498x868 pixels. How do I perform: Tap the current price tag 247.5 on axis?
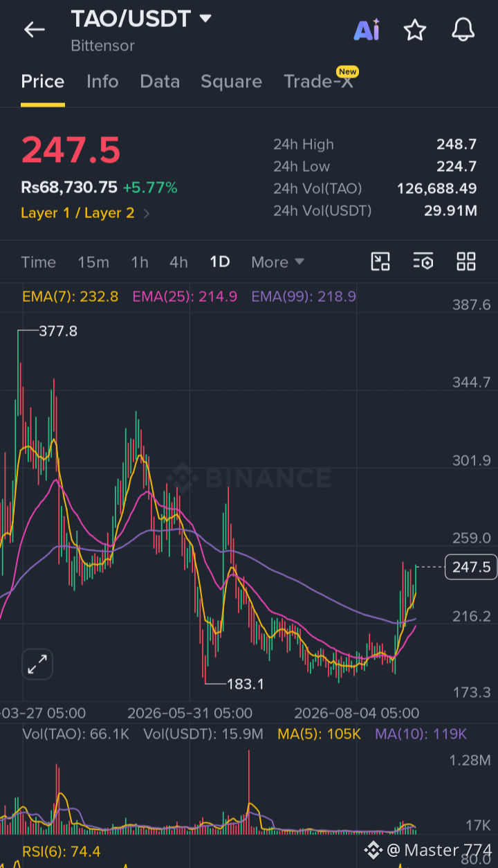pyautogui.click(x=471, y=568)
